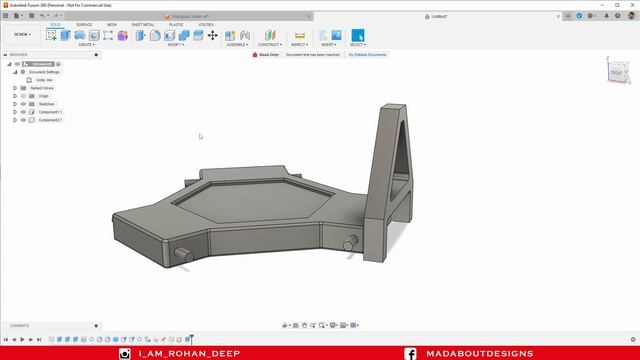Viewport: 640px width, 360px height.
Task: Click the Measure icon in Inspect
Action: [x=300, y=36]
